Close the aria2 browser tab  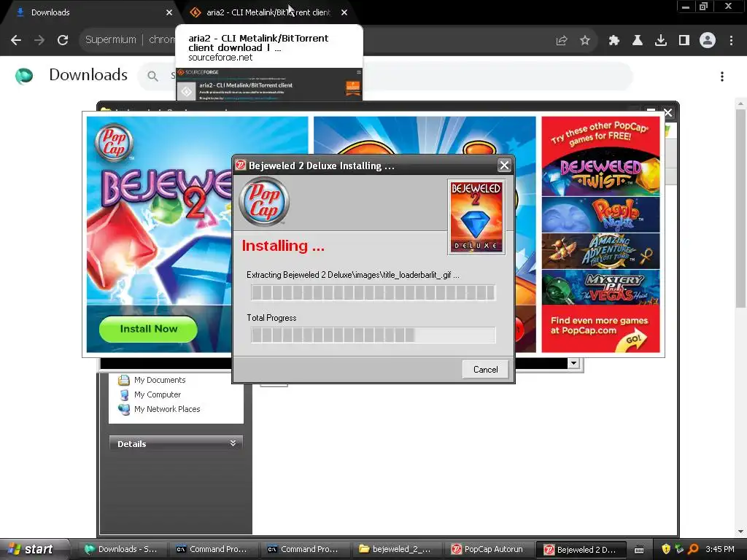[x=344, y=12]
